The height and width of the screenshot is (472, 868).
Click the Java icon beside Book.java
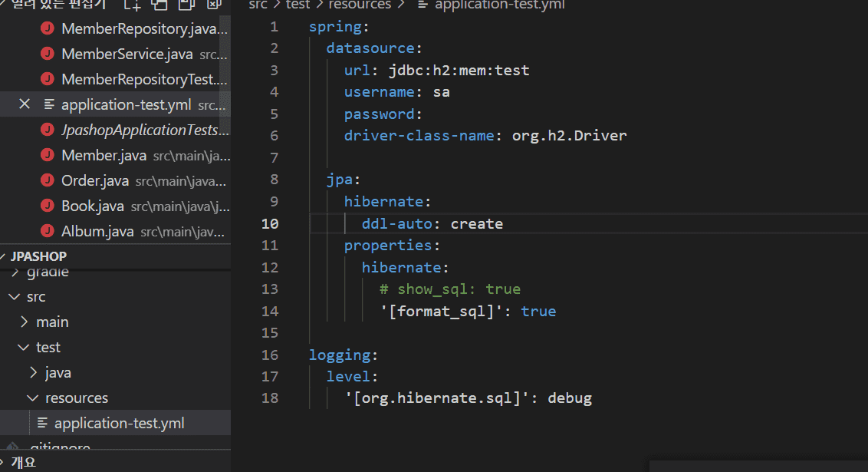click(48, 206)
